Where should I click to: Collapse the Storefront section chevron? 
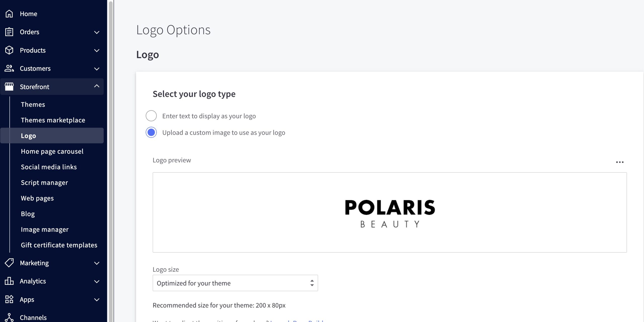[x=97, y=86]
